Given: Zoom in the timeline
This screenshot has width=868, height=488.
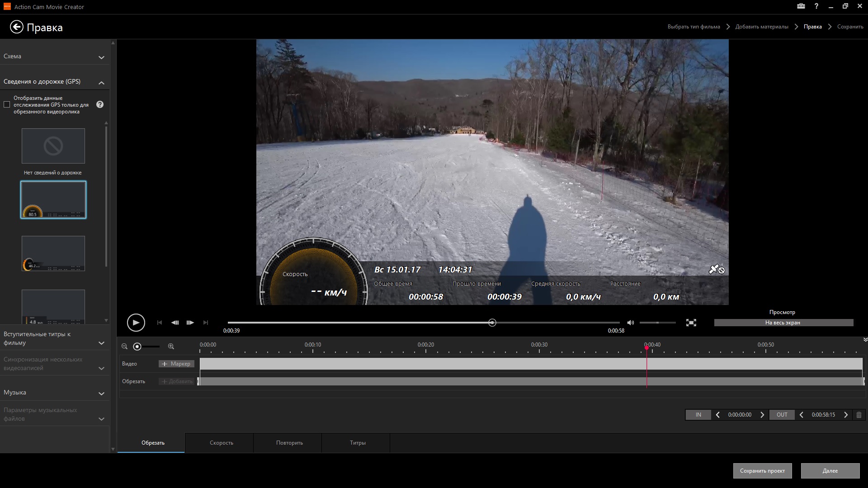Looking at the screenshot, I should [x=171, y=347].
